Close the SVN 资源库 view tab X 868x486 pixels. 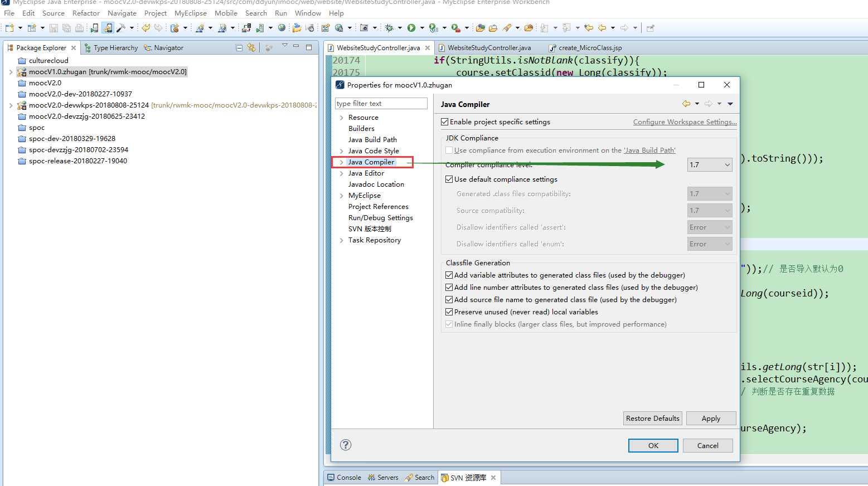[493, 478]
